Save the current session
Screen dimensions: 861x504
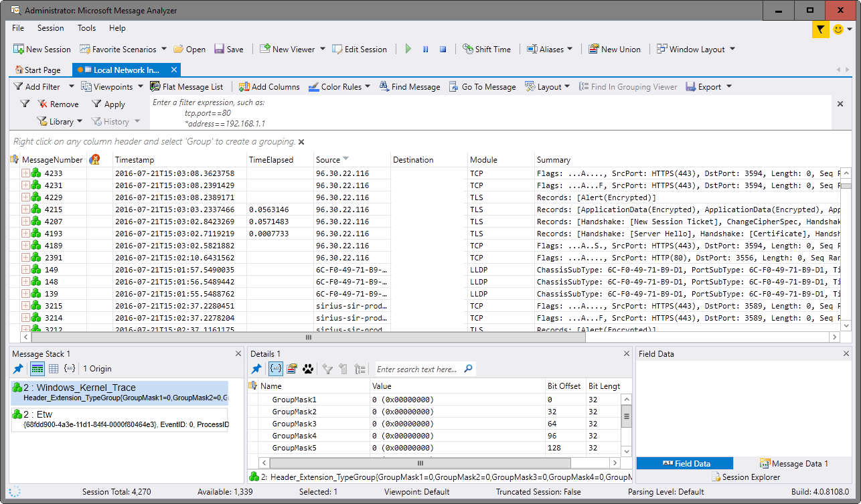[228, 49]
